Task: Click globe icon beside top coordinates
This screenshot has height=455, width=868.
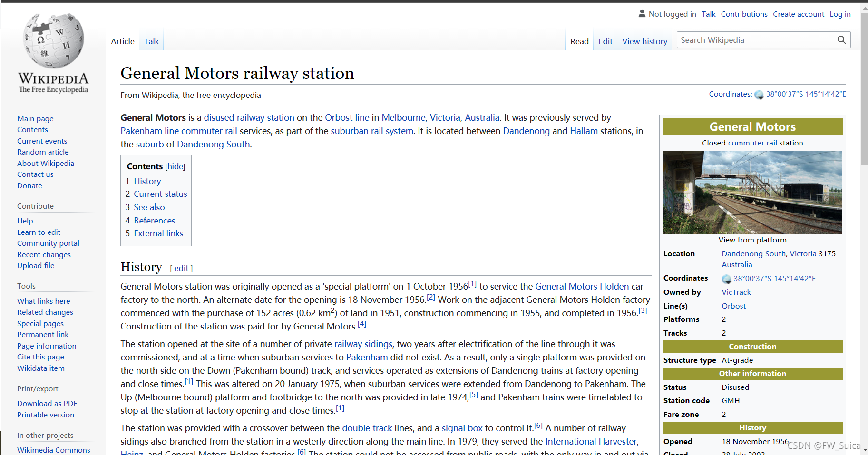Action: [x=759, y=94]
